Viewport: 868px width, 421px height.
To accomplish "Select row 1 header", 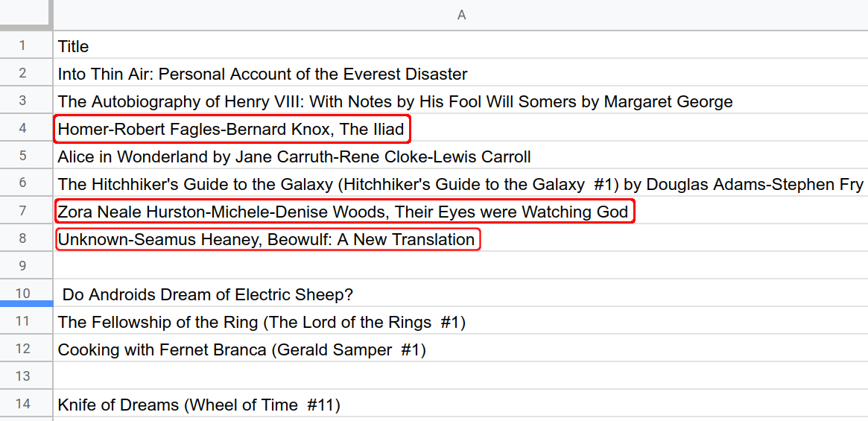I will click(23, 45).
